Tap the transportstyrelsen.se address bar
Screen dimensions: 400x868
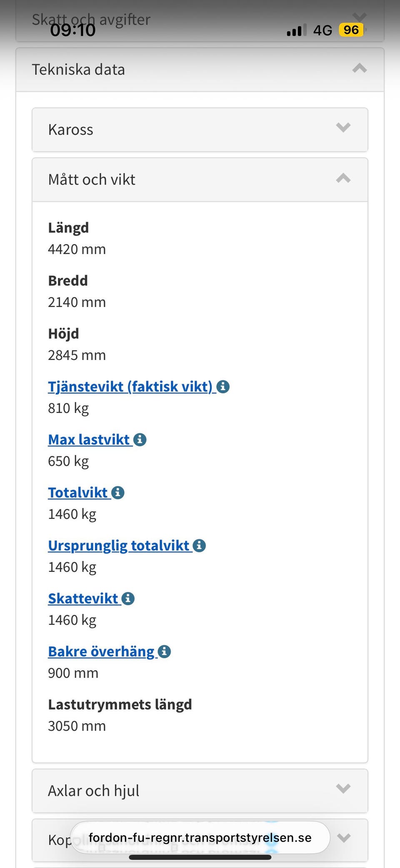click(200, 838)
